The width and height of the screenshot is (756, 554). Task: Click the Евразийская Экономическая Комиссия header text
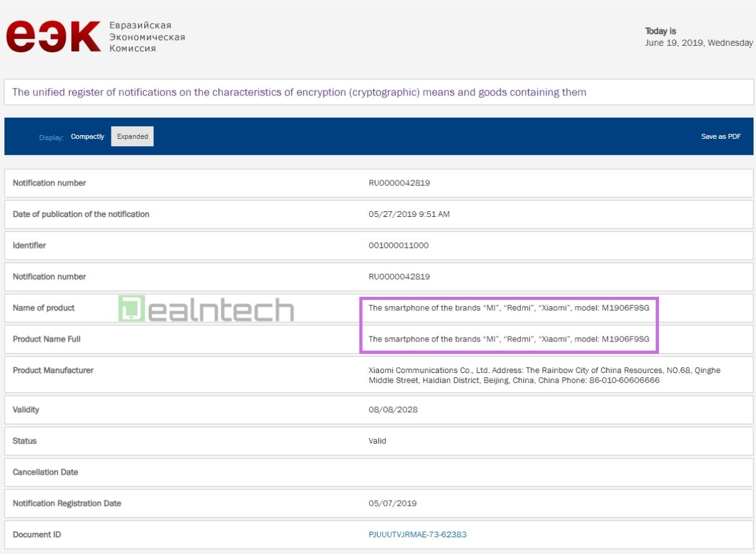(x=147, y=37)
